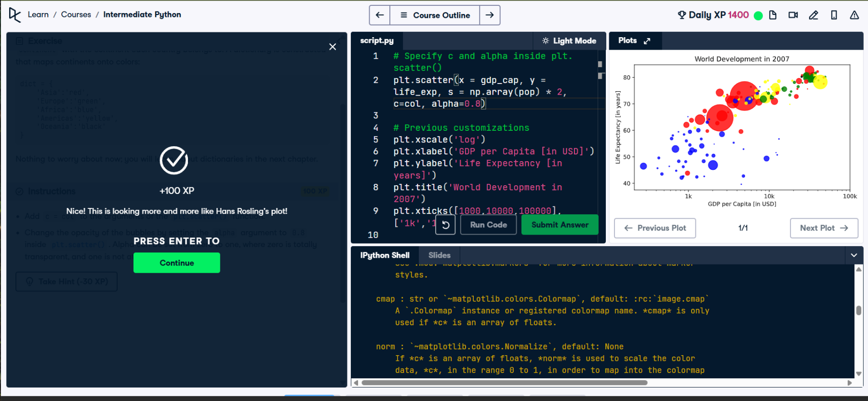Go to previous exercise arrow
The height and width of the screenshot is (401, 868).
[x=380, y=15]
